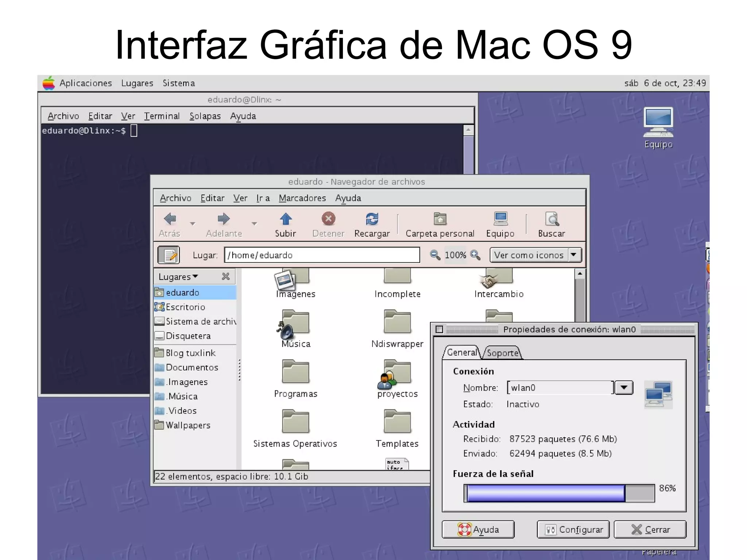
Task: Open Solapas menu in terminal window
Action: (x=205, y=116)
